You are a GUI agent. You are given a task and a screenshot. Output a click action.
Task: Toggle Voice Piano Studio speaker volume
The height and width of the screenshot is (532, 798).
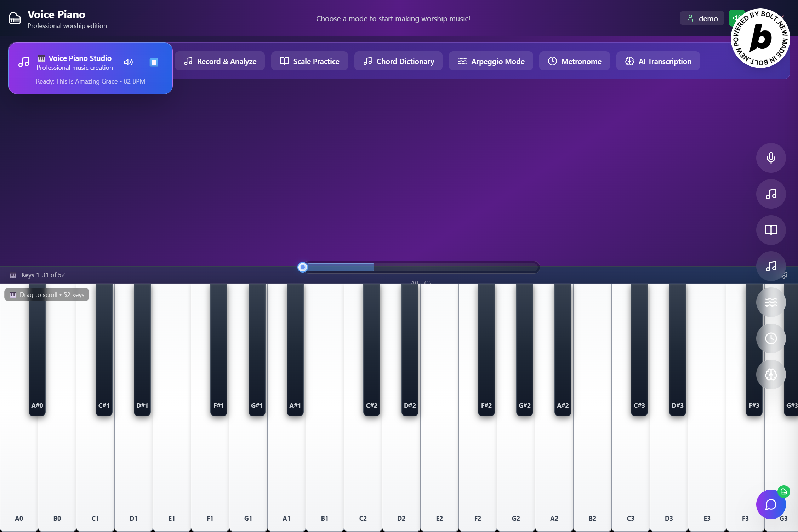pyautogui.click(x=128, y=62)
